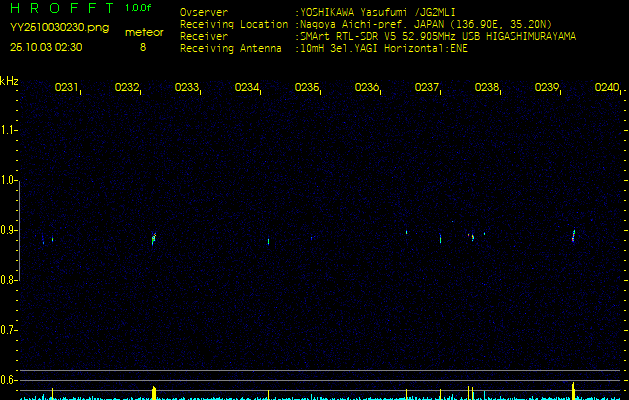Select the 25.10.03 02:30 timestamp
Image resolution: width=629 pixels, height=400 pixels.
point(46,47)
